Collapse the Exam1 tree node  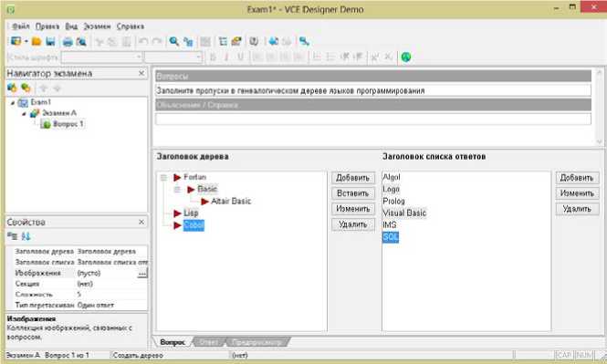pos(13,103)
